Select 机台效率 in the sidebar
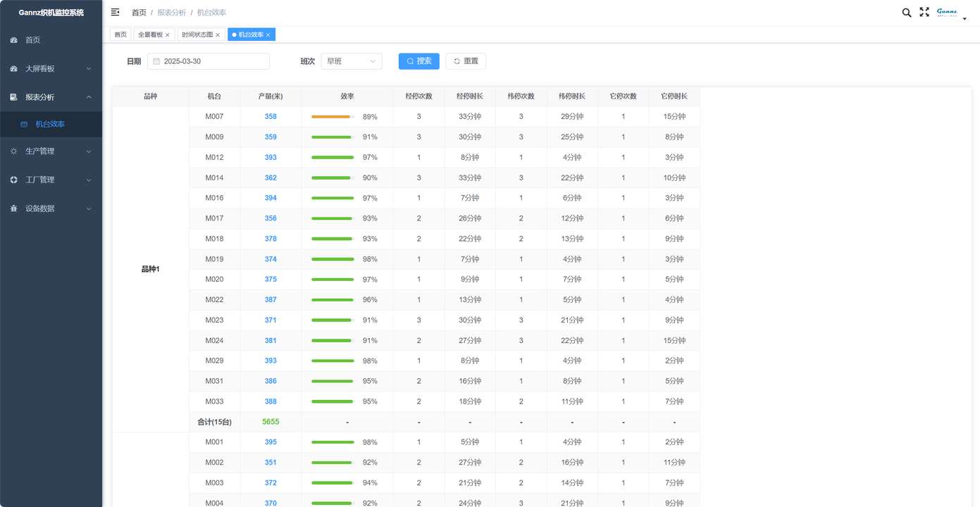980x507 pixels. click(x=50, y=125)
